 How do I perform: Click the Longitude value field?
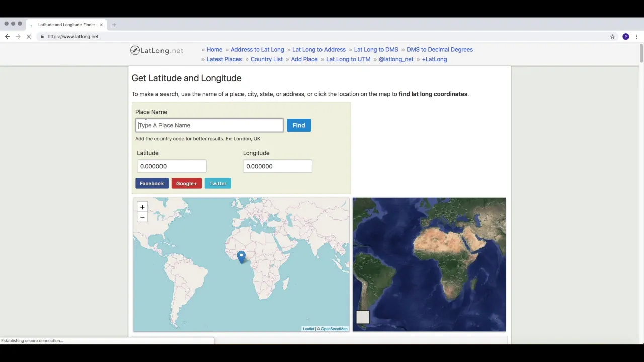coord(277,166)
